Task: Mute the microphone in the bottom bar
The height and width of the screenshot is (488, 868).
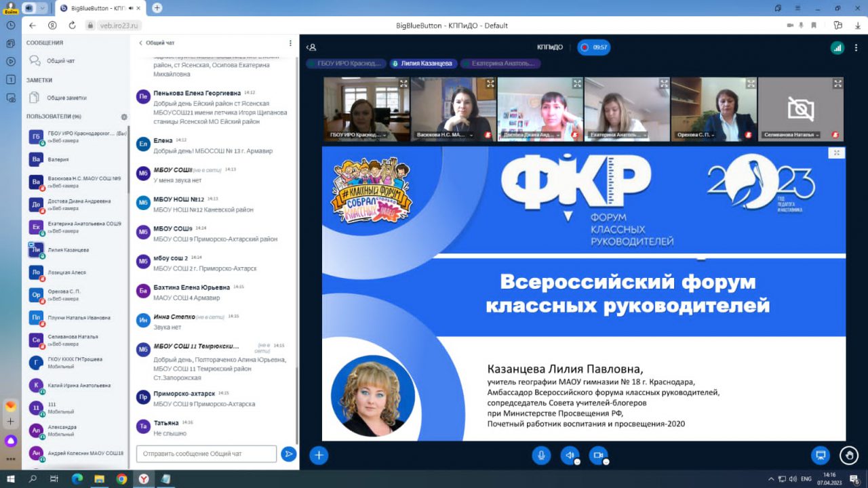Action: point(541,455)
